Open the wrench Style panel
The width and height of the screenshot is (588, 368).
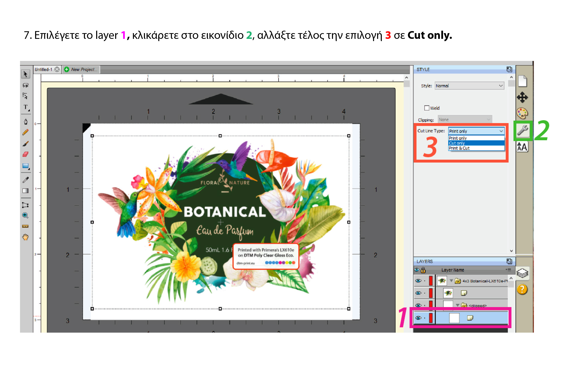tap(523, 130)
